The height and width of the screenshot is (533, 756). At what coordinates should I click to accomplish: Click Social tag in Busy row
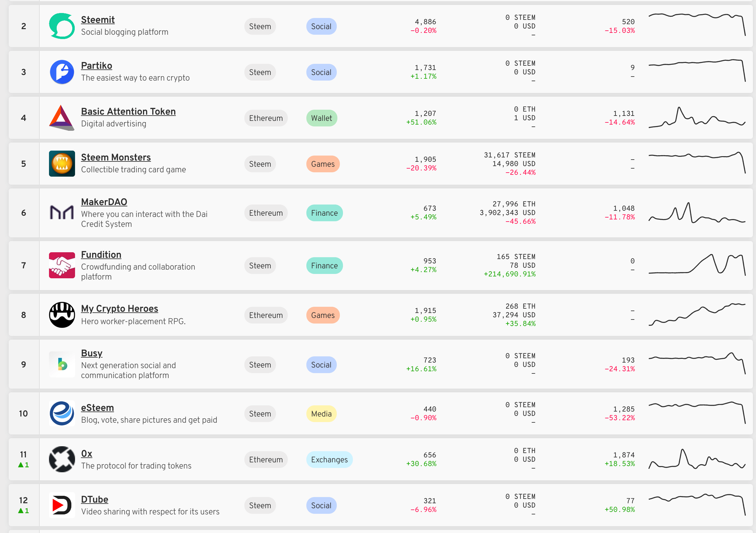point(321,364)
